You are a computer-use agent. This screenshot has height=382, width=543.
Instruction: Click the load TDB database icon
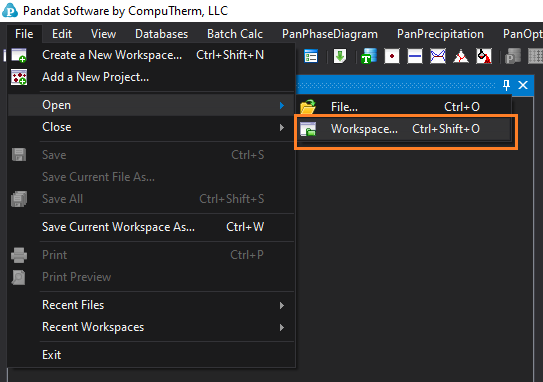coord(368,56)
